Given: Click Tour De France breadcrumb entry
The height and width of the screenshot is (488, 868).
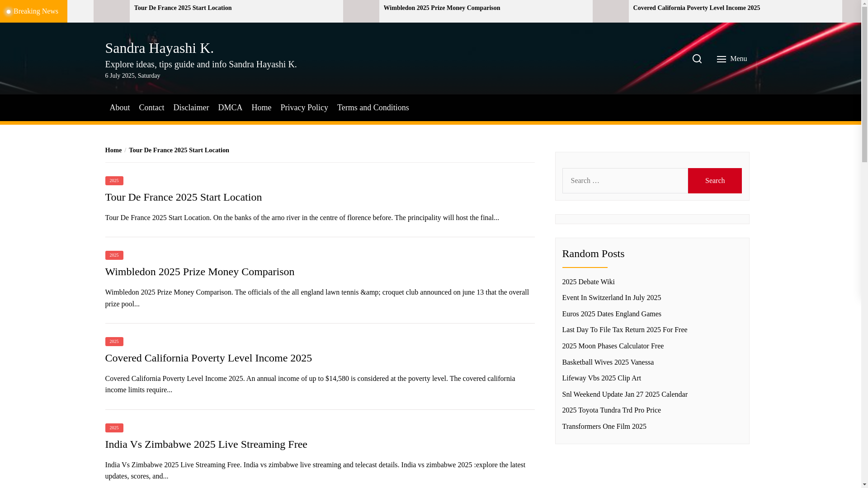Looking at the screenshot, I should tap(179, 150).
